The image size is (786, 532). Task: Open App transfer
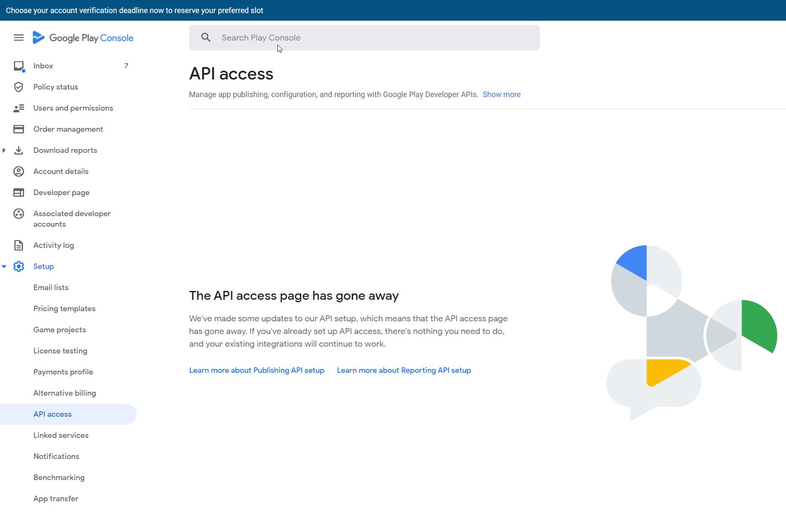tap(56, 499)
